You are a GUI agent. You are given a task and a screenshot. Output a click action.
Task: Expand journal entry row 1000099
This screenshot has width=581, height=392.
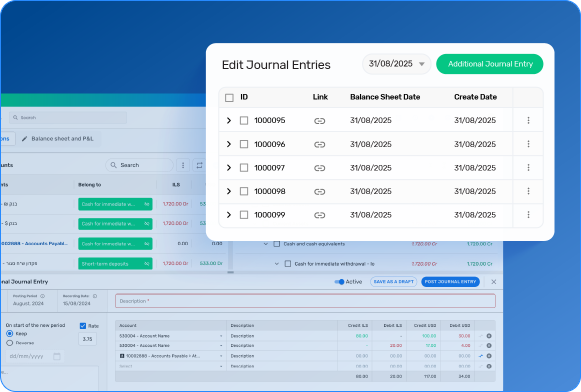[229, 215]
